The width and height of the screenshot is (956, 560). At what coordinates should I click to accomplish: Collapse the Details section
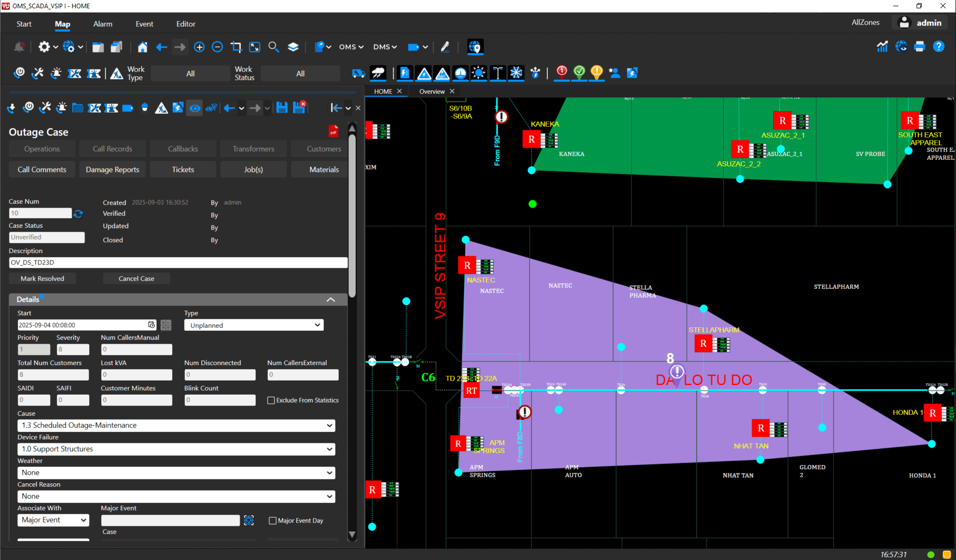click(x=330, y=300)
